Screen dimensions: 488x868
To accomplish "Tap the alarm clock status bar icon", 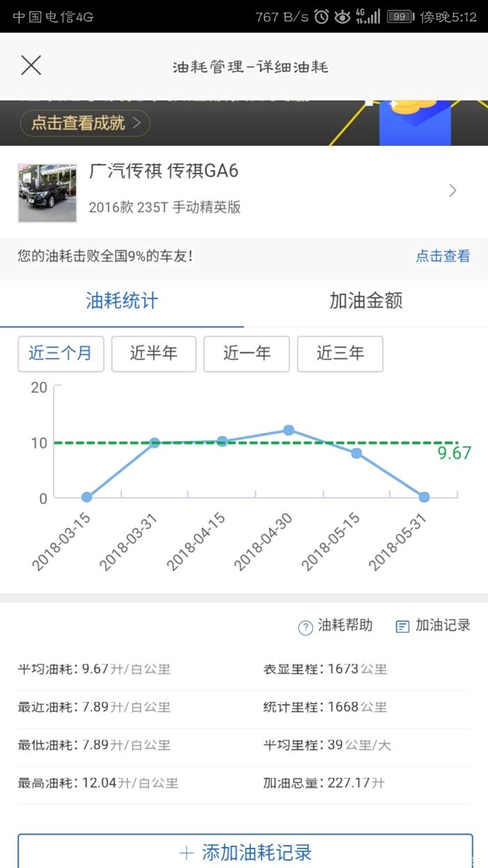I will [321, 17].
